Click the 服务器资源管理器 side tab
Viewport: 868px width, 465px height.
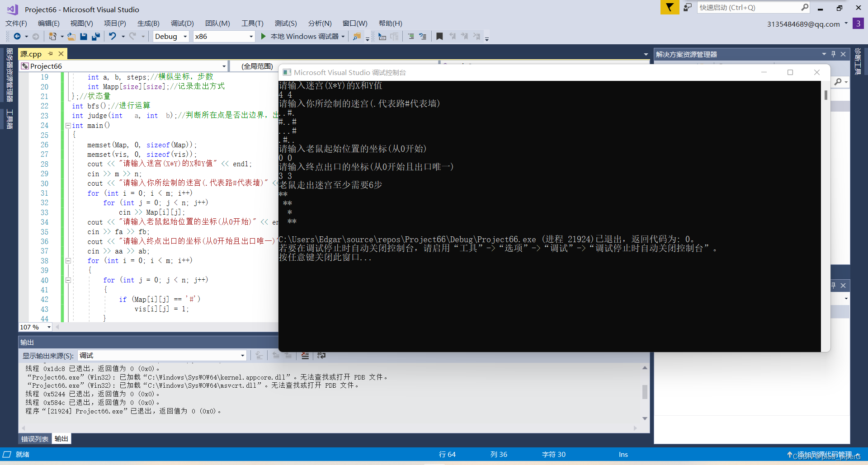coord(9,75)
